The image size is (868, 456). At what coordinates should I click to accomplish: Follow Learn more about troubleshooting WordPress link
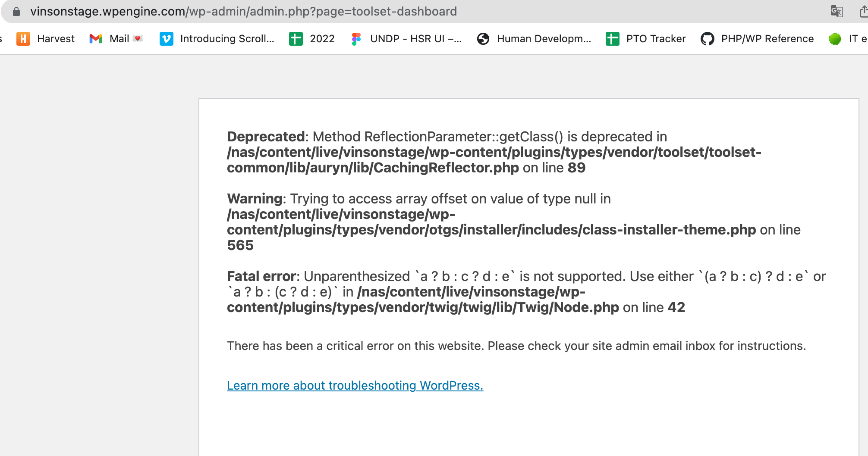[355, 385]
